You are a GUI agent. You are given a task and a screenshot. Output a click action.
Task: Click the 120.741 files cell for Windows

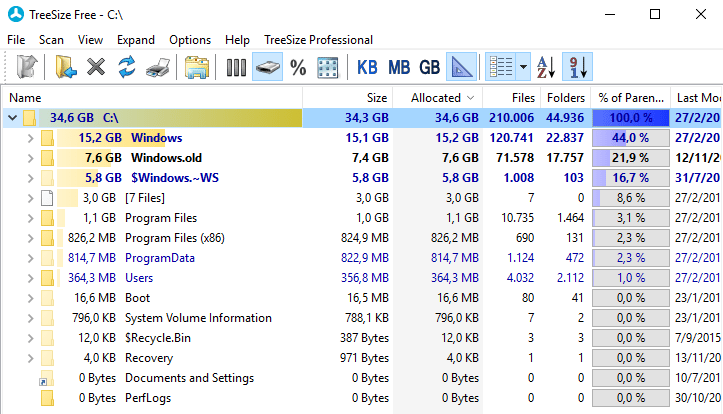pyautogui.click(x=511, y=138)
